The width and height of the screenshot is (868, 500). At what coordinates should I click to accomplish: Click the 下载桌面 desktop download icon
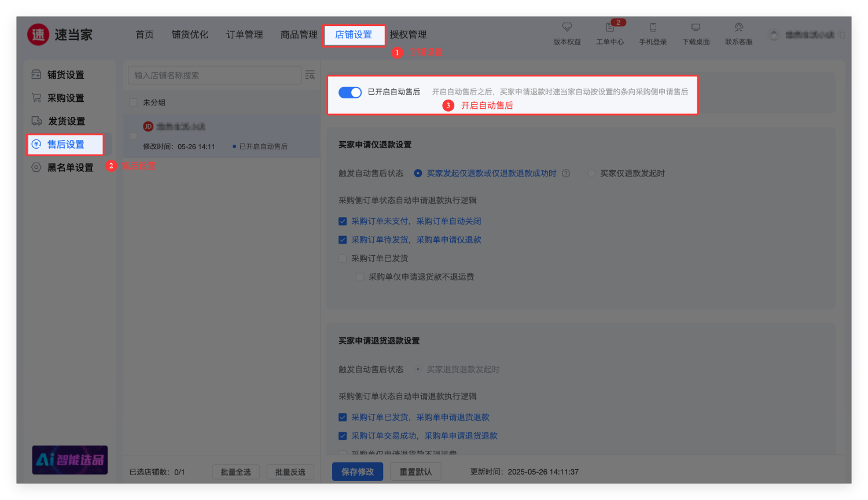(696, 27)
